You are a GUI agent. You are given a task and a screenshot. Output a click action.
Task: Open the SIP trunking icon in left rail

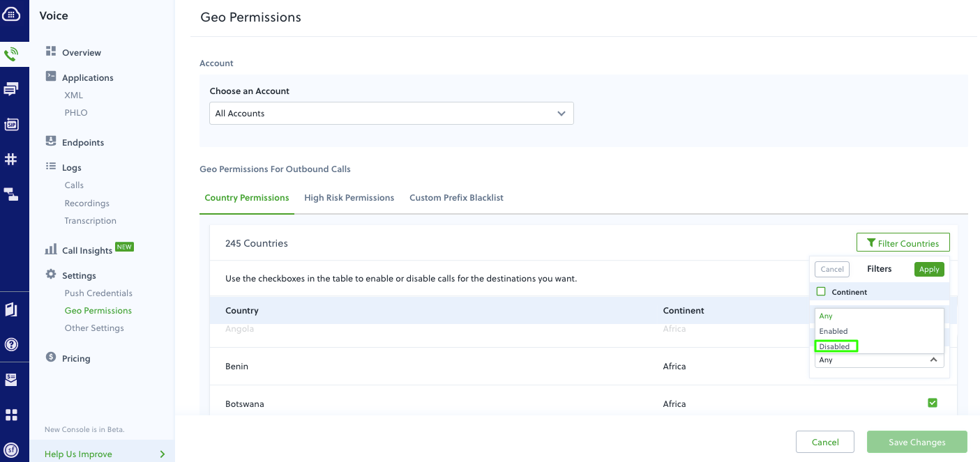11,125
